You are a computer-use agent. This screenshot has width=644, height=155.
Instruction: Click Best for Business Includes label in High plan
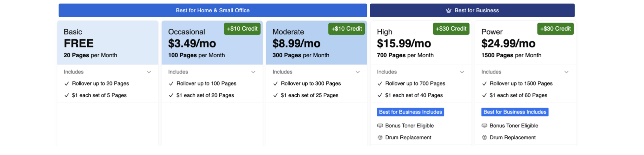click(410, 112)
